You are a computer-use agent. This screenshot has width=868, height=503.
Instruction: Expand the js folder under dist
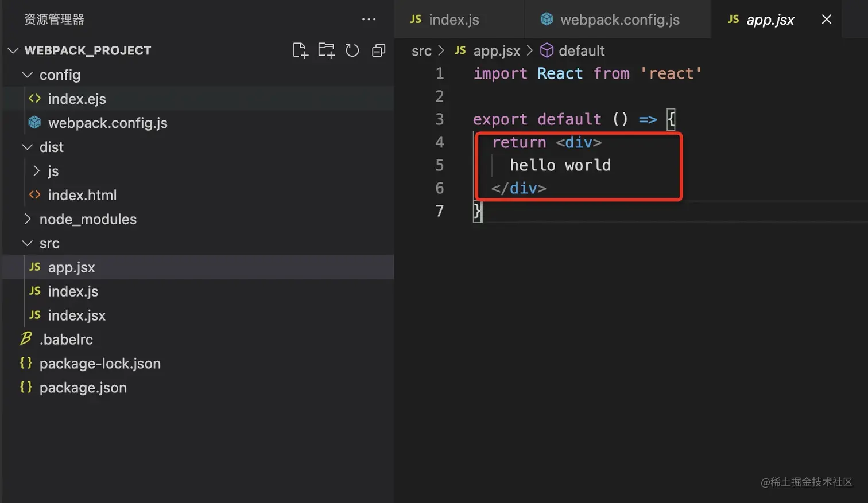pos(36,171)
